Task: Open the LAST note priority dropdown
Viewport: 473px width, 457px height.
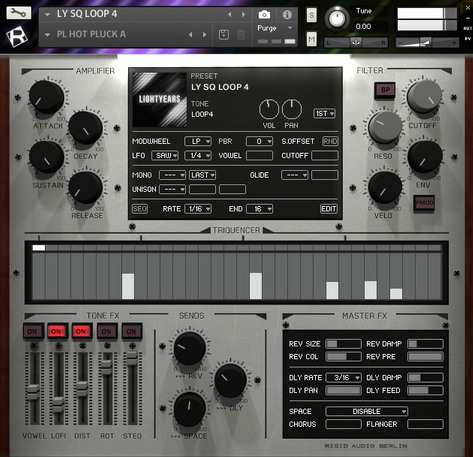Action: pos(202,175)
